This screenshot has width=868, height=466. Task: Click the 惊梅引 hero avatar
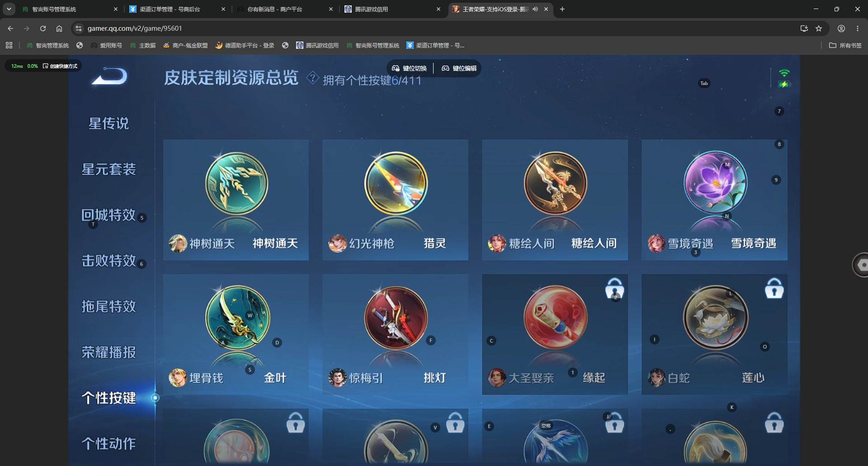[337, 378]
